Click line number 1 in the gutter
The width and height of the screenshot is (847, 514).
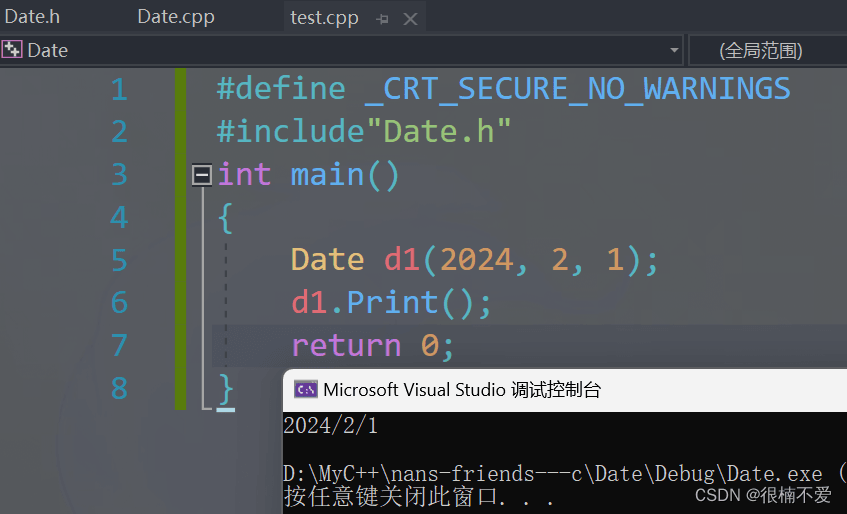click(119, 90)
